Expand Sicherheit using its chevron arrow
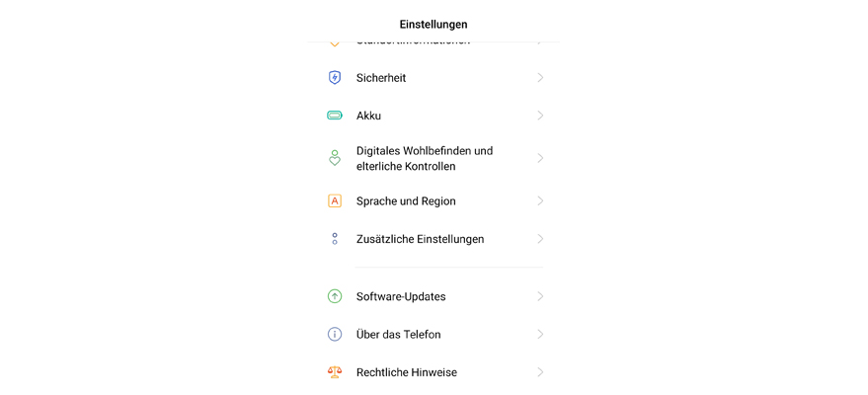 pyautogui.click(x=540, y=78)
